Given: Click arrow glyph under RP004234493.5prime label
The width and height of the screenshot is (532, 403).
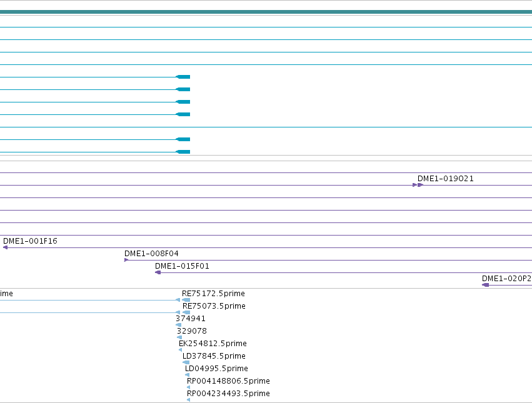Looking at the screenshot, I should (189, 400).
